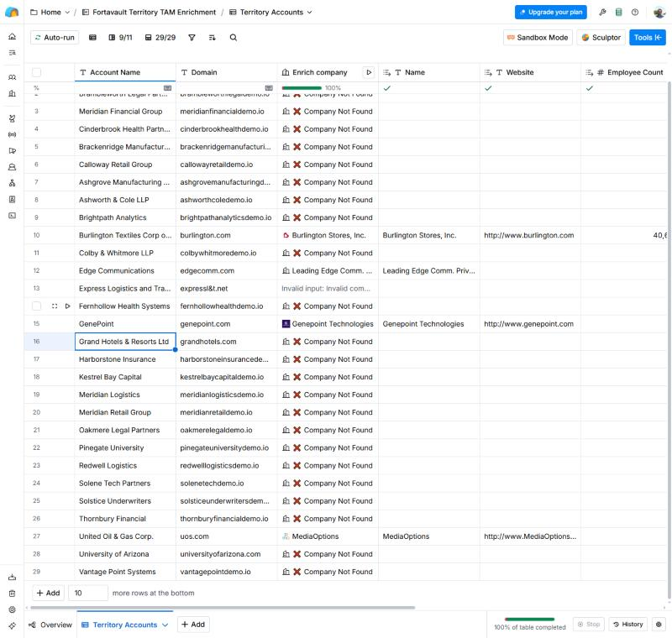672x638 pixels.
Task: Check the Fernhollow Health Systems row checkbox
Action: click(37, 306)
